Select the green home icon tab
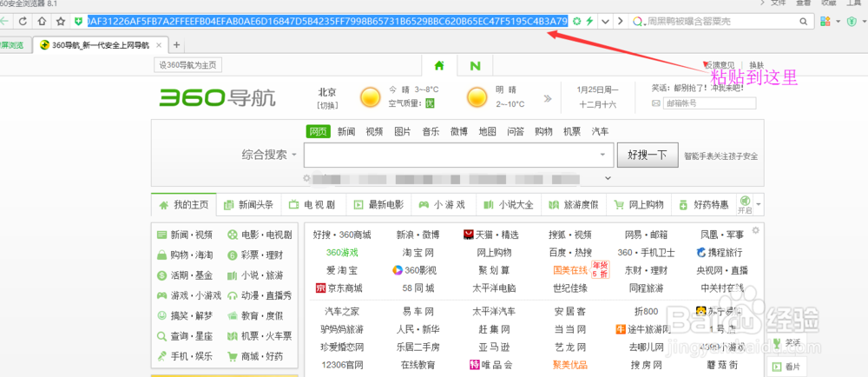868x377 pixels. tap(439, 65)
